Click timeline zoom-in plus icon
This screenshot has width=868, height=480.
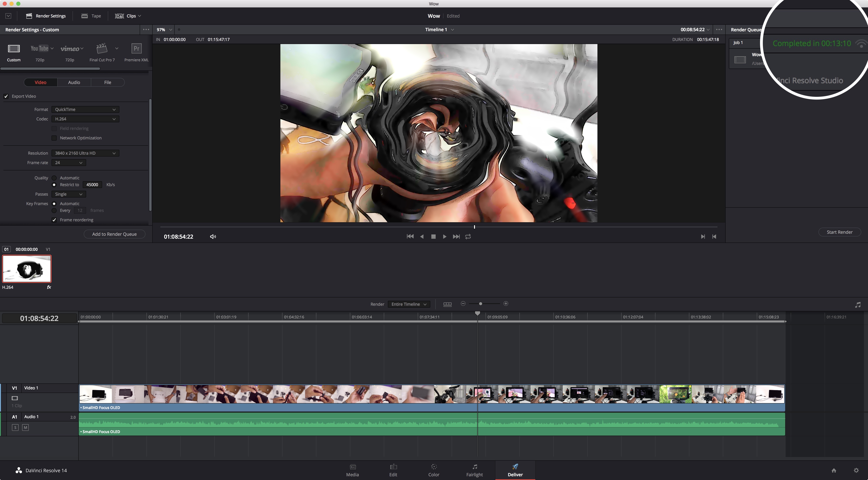[x=506, y=304]
